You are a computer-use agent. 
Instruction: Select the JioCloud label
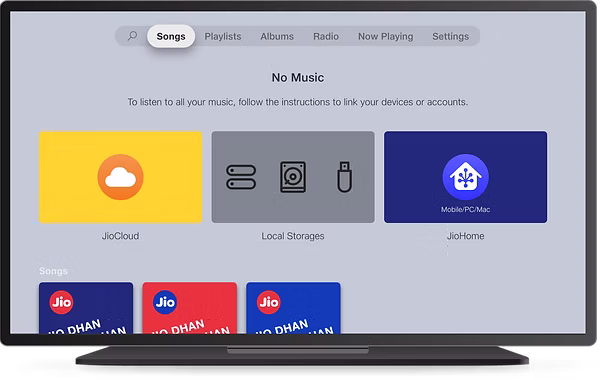point(120,236)
